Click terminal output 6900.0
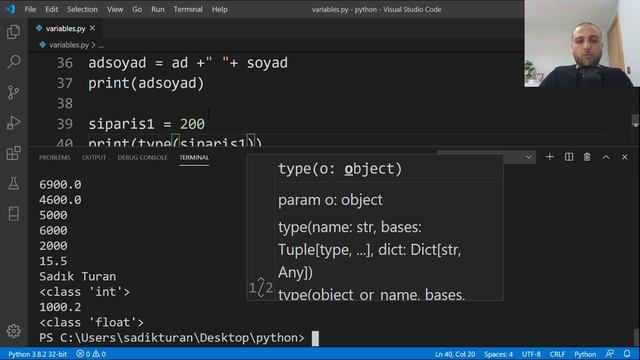The image size is (640, 360). (60, 184)
